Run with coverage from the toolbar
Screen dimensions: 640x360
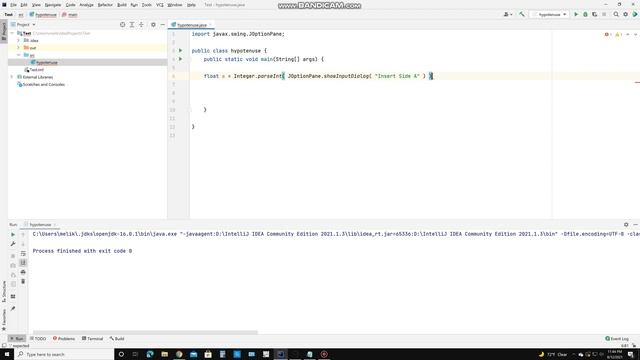click(x=595, y=14)
